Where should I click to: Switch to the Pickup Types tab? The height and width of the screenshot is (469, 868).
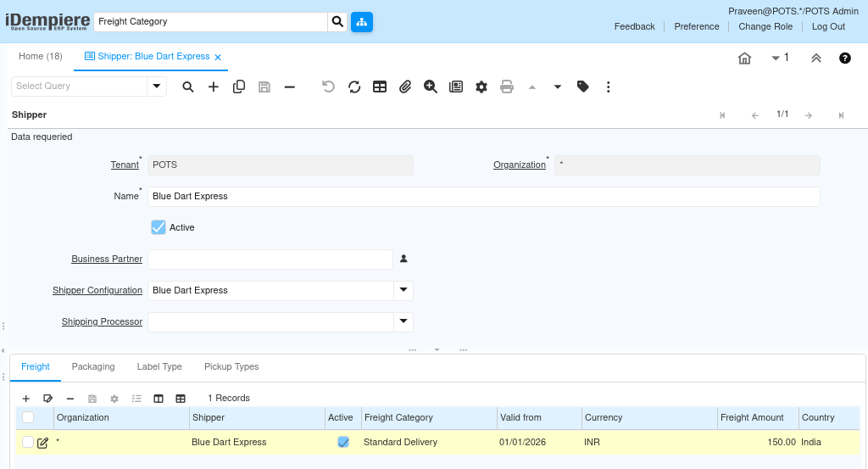pos(231,366)
